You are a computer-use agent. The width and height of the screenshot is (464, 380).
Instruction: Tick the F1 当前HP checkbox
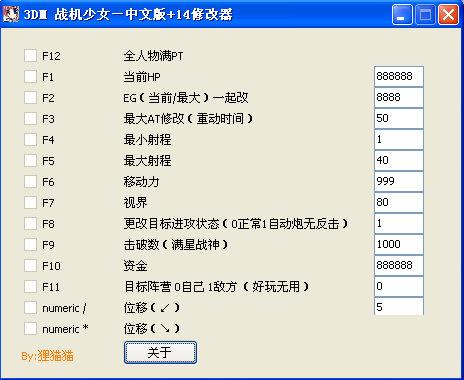click(30, 77)
